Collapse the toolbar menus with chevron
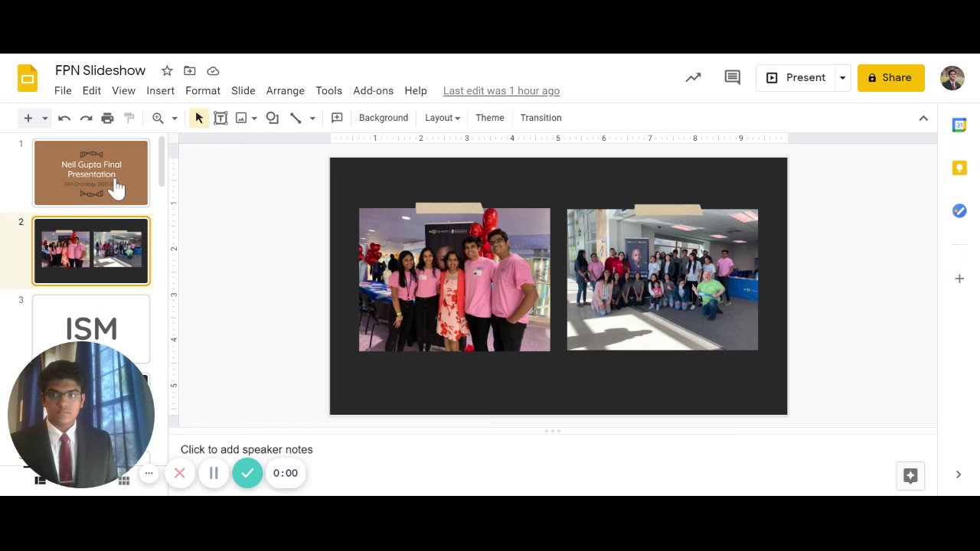This screenshot has height=551, width=980. coord(923,118)
